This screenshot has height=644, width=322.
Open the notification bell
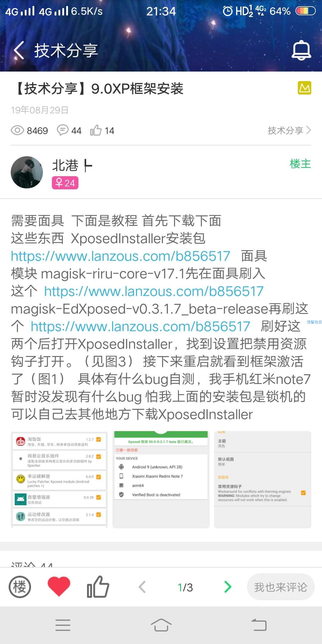(x=301, y=50)
